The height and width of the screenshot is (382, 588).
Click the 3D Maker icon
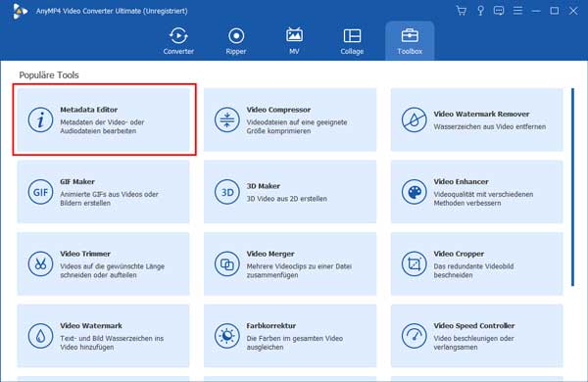coord(227,192)
